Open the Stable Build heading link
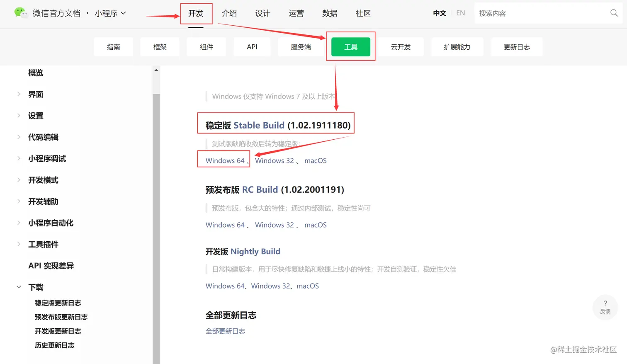Viewport: 627px width, 364px height. click(x=259, y=125)
